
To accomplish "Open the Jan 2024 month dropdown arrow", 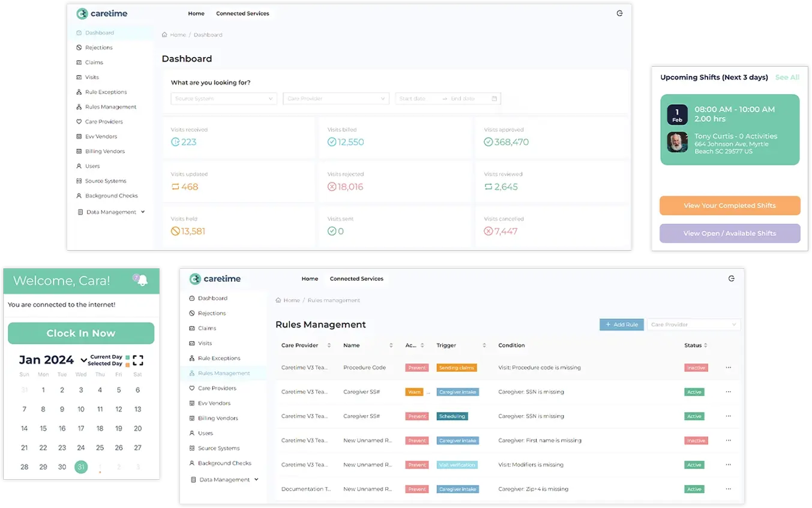I will (84, 360).
